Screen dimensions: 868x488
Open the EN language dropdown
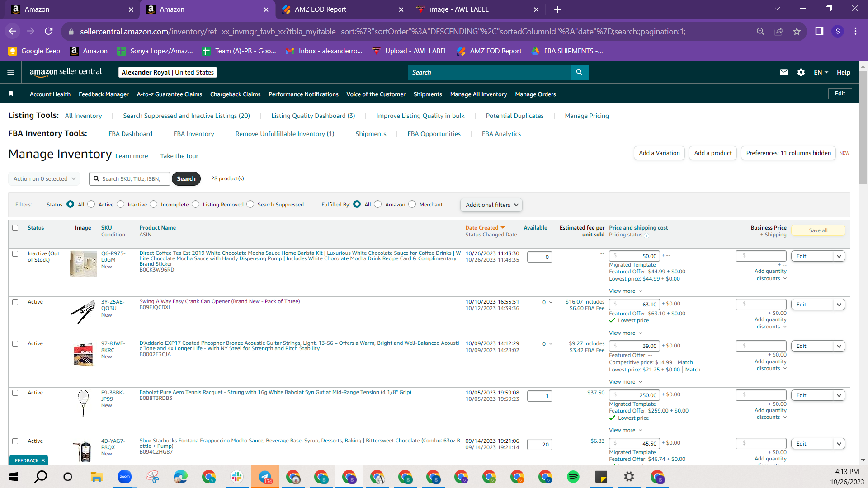point(821,72)
